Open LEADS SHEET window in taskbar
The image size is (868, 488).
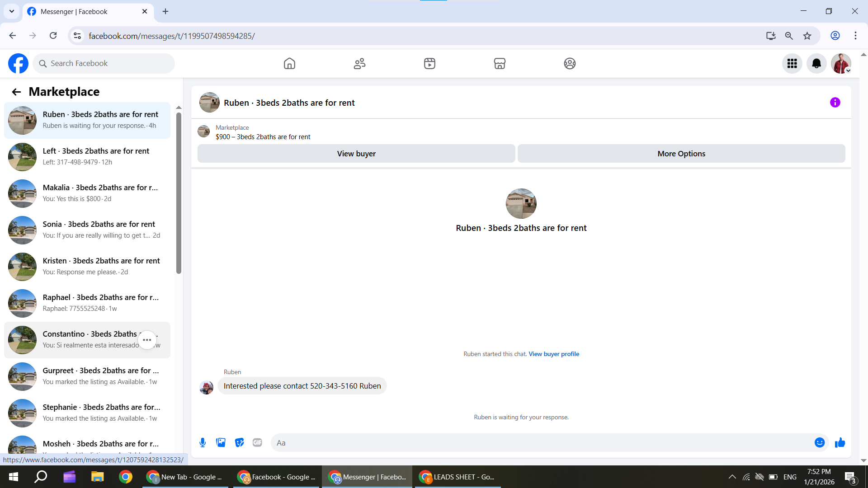coord(458,477)
